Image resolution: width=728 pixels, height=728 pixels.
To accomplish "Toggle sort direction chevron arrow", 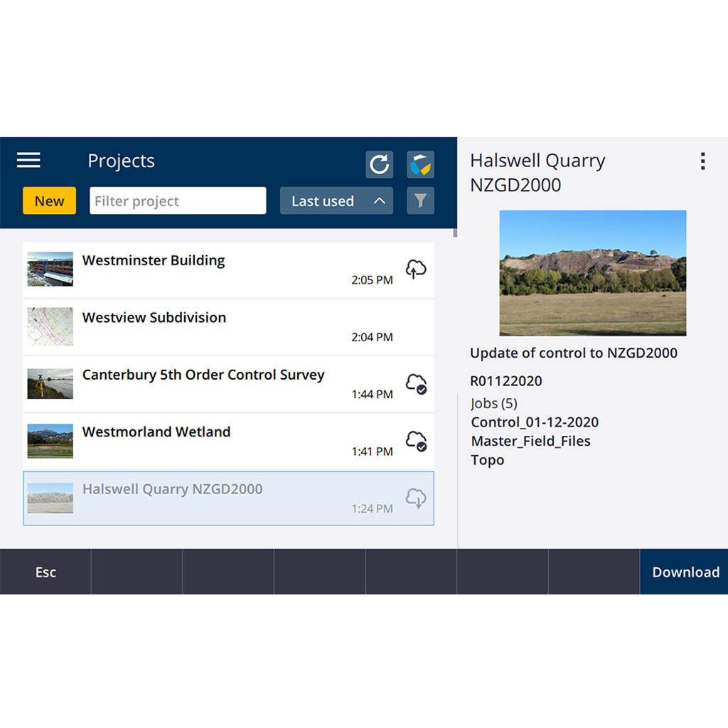I will click(380, 201).
